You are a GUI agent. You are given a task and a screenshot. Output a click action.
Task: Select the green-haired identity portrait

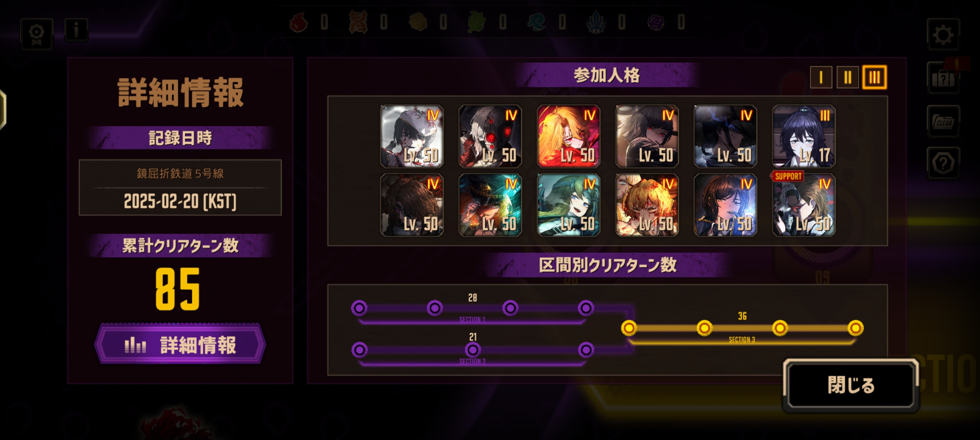click(569, 205)
